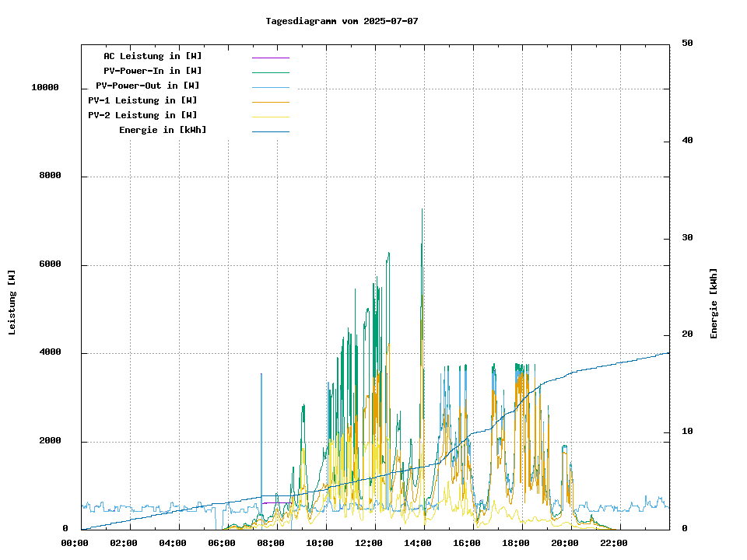The height and width of the screenshot is (560, 747).
Task: Click the "PV-Power-Out in [W]" legend label
Action: (148, 86)
